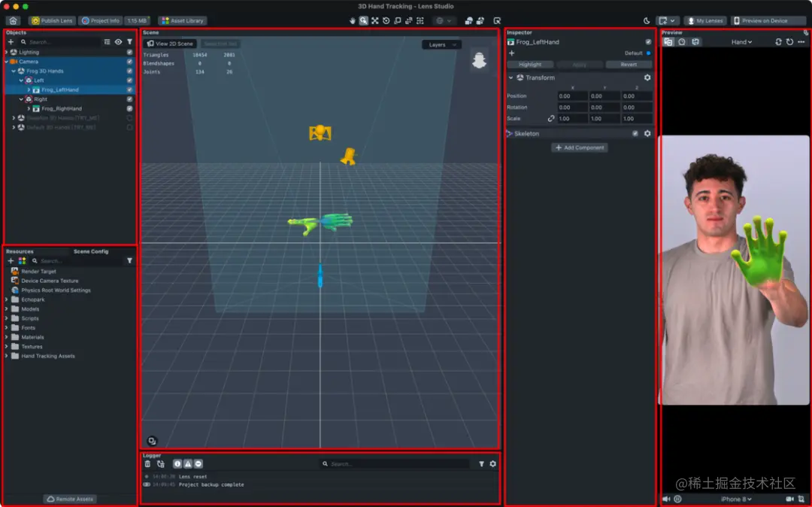812x507 pixels.
Task: Click Revert button in Inspector
Action: coord(629,65)
